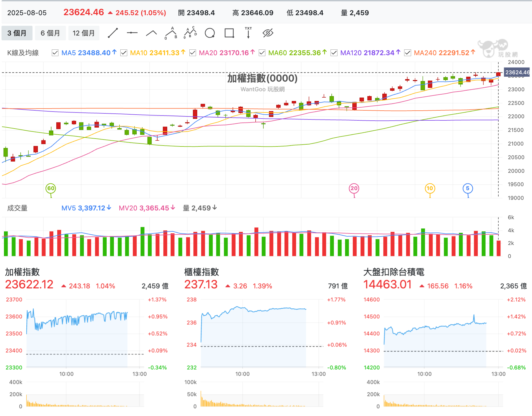Switch chart range to 6 個月

pyautogui.click(x=50, y=33)
